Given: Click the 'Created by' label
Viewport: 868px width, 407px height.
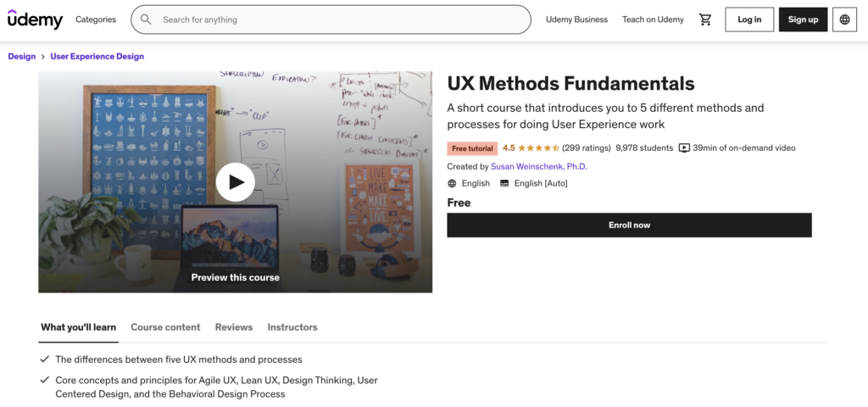Looking at the screenshot, I should click(x=468, y=166).
